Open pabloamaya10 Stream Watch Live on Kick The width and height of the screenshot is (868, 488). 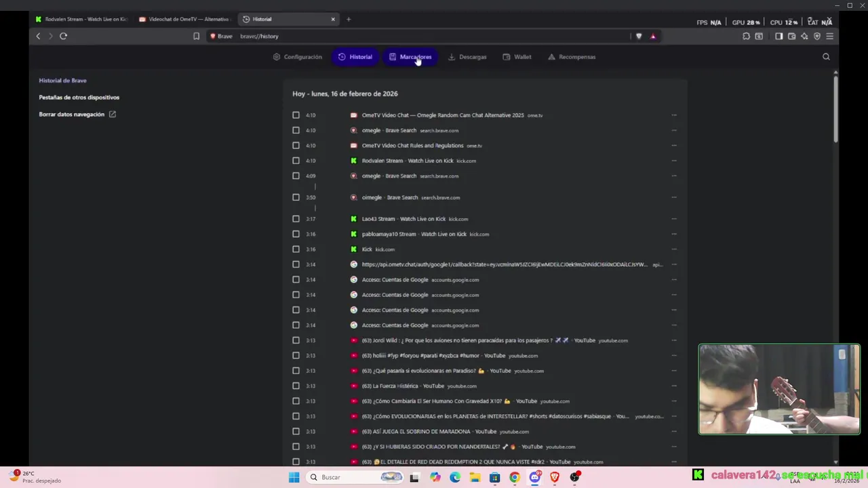click(x=414, y=234)
